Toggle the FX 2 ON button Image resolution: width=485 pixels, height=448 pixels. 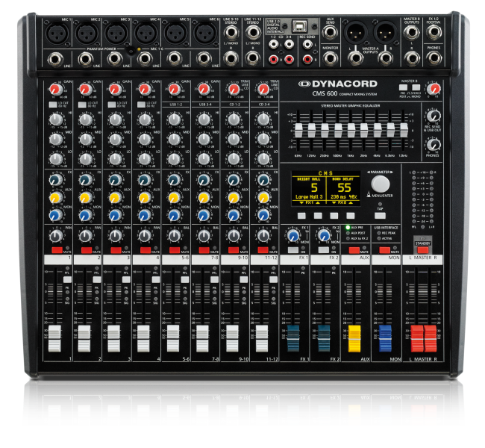pos(324,250)
